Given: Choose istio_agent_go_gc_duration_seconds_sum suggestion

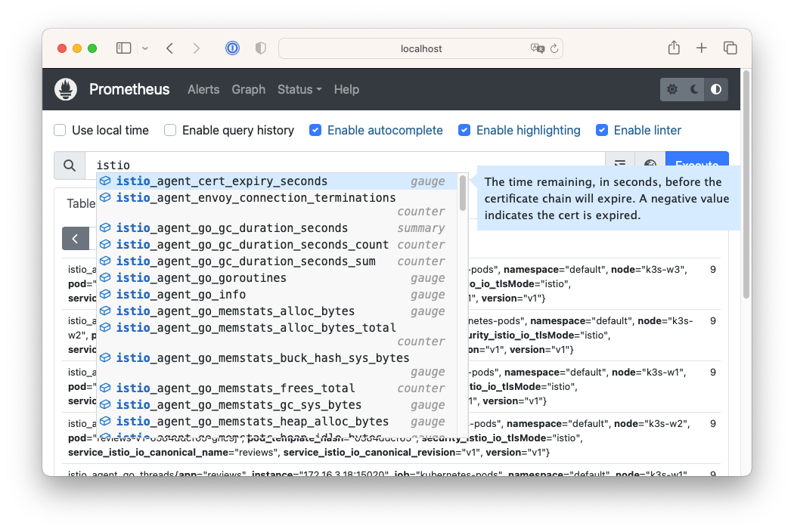Looking at the screenshot, I should click(277, 261).
